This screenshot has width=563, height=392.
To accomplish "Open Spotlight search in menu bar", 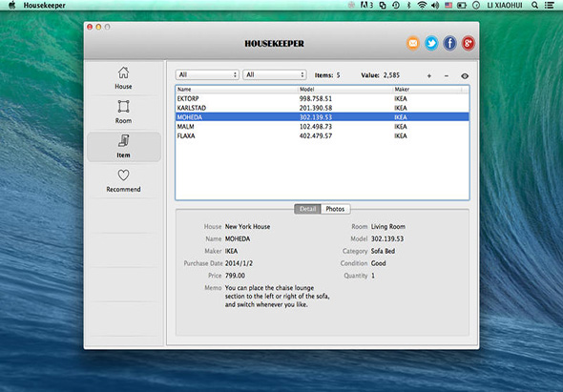I will [534, 5].
